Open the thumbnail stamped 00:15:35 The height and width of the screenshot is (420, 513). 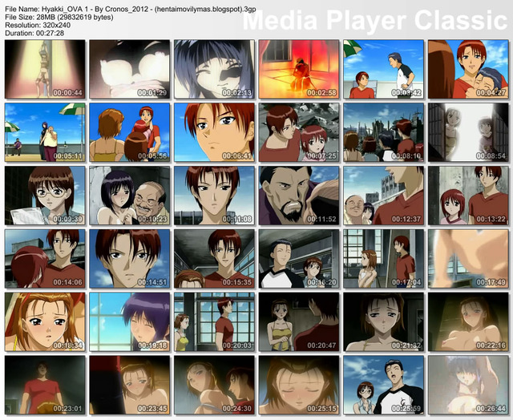214,258
